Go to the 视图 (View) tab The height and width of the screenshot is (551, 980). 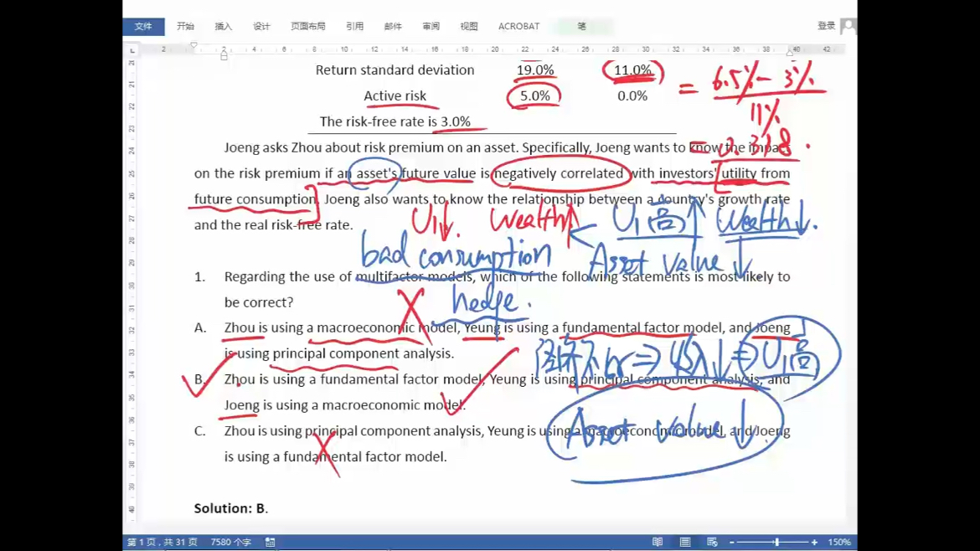click(468, 27)
